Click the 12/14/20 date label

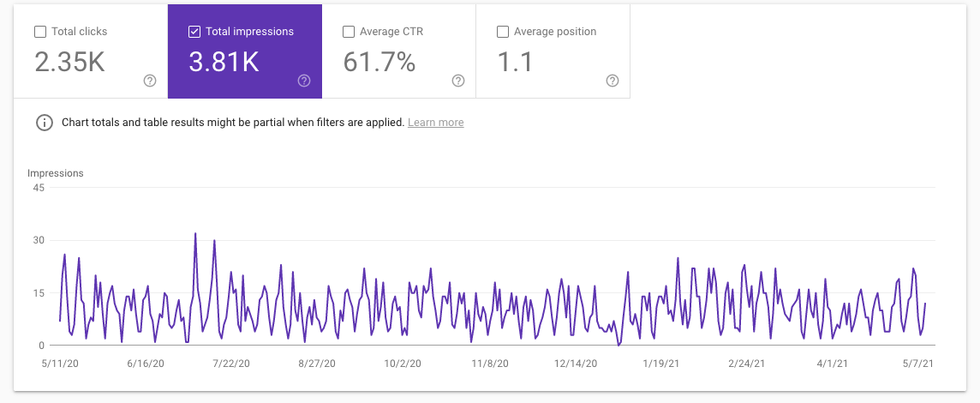pos(576,363)
